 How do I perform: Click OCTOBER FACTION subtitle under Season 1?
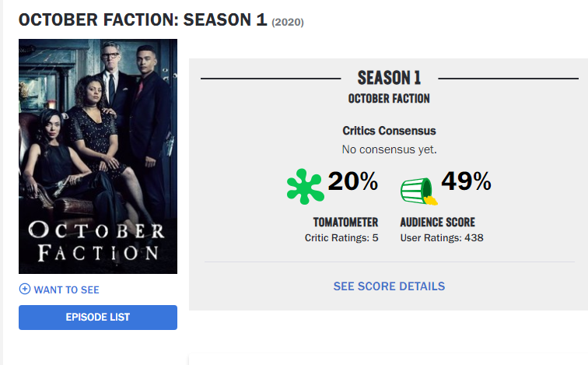coord(389,99)
